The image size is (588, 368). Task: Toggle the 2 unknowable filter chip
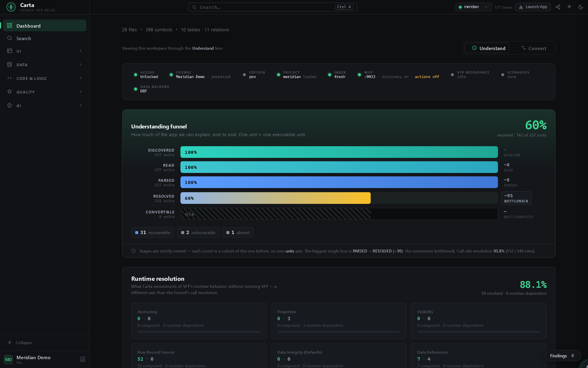click(198, 232)
